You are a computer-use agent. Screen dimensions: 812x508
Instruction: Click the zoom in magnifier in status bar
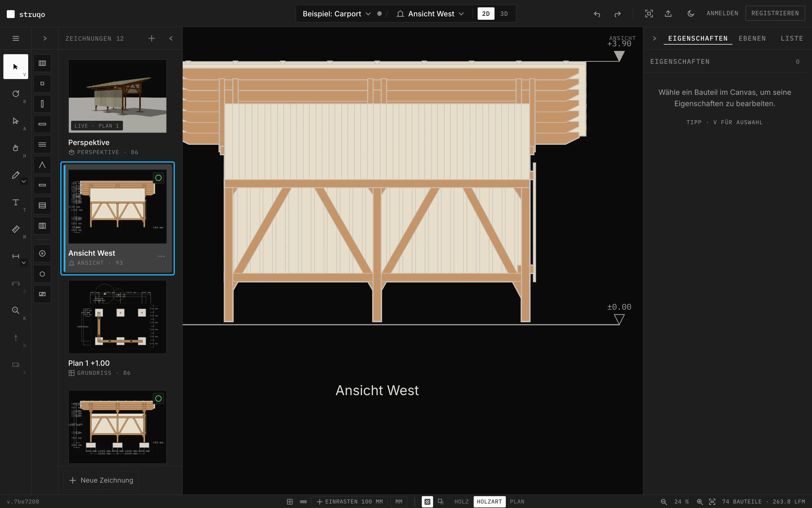point(700,502)
